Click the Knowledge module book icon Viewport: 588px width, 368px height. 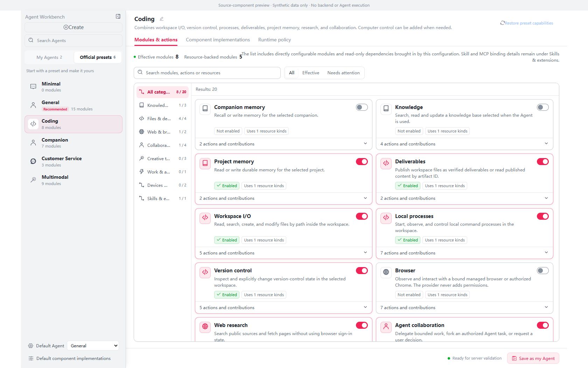[x=386, y=109]
